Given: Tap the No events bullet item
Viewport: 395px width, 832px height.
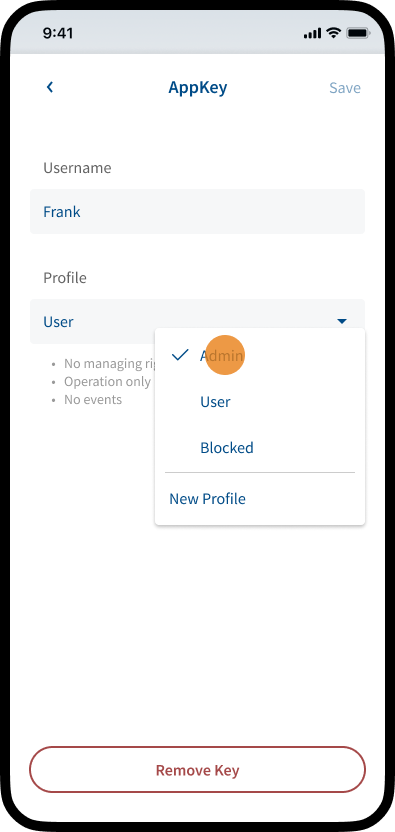Looking at the screenshot, I should (x=93, y=400).
